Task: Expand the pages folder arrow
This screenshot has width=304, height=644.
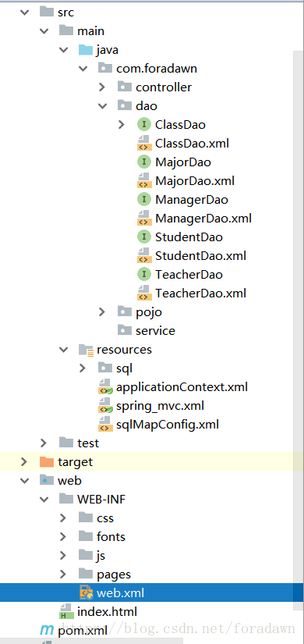Action: pos(63,575)
